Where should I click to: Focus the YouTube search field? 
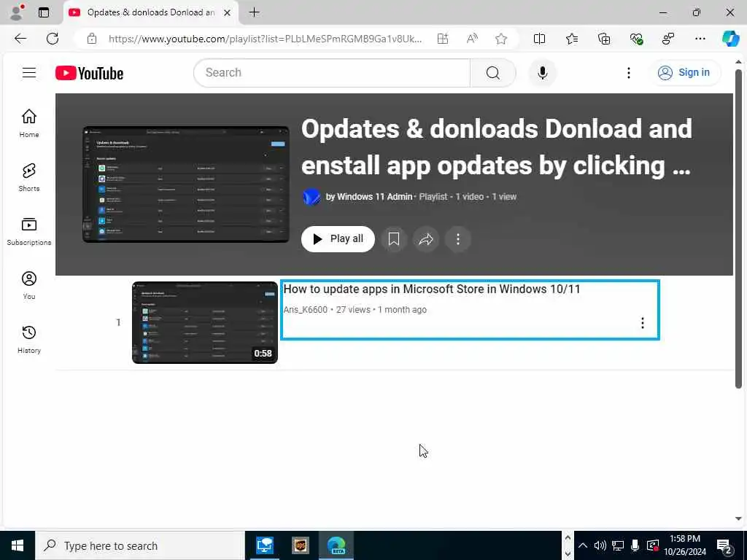332,73
